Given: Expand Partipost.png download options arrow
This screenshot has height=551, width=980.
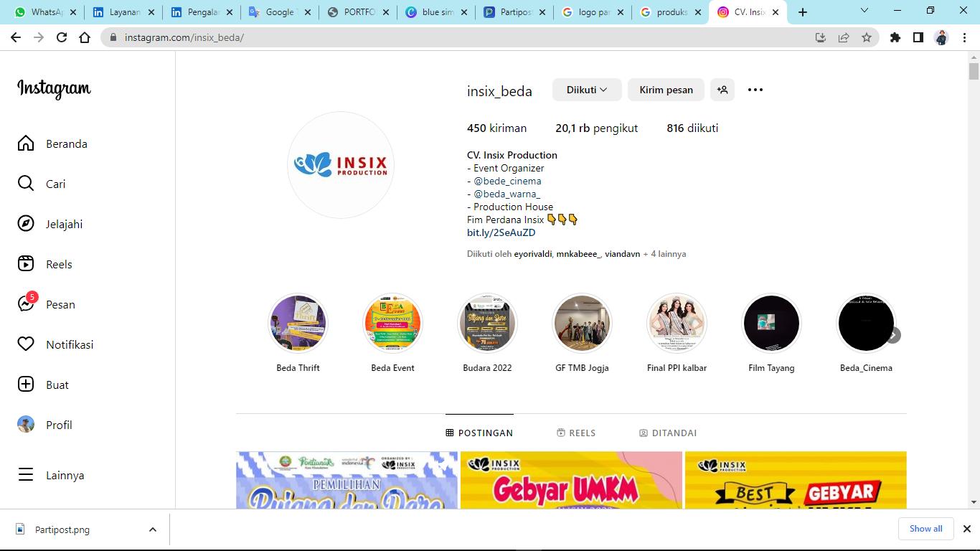Looking at the screenshot, I should (152, 529).
